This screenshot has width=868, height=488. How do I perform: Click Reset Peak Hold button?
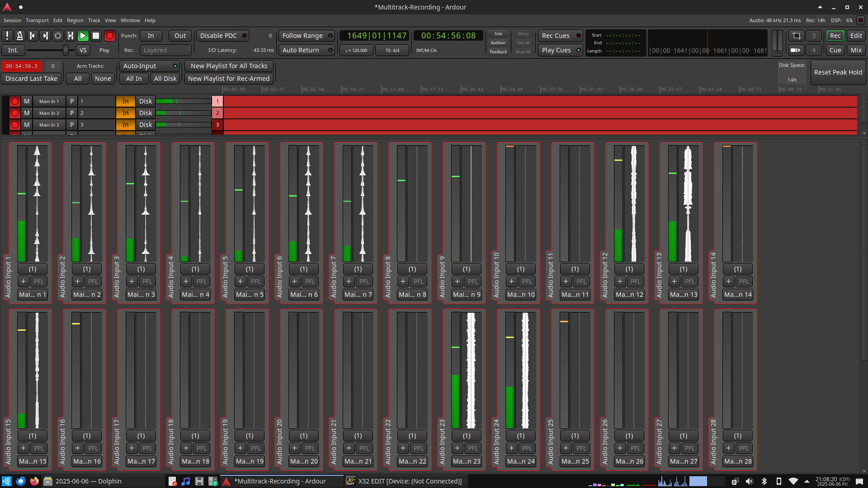[x=838, y=72]
